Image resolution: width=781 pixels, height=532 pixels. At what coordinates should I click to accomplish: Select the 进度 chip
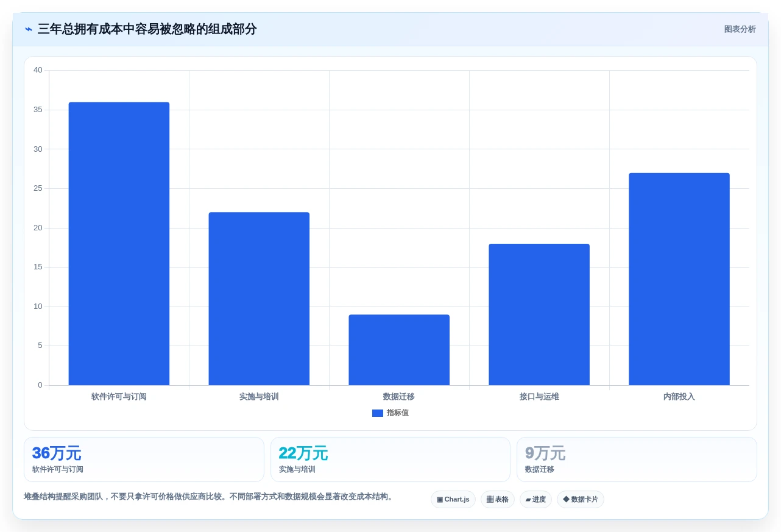(535, 500)
